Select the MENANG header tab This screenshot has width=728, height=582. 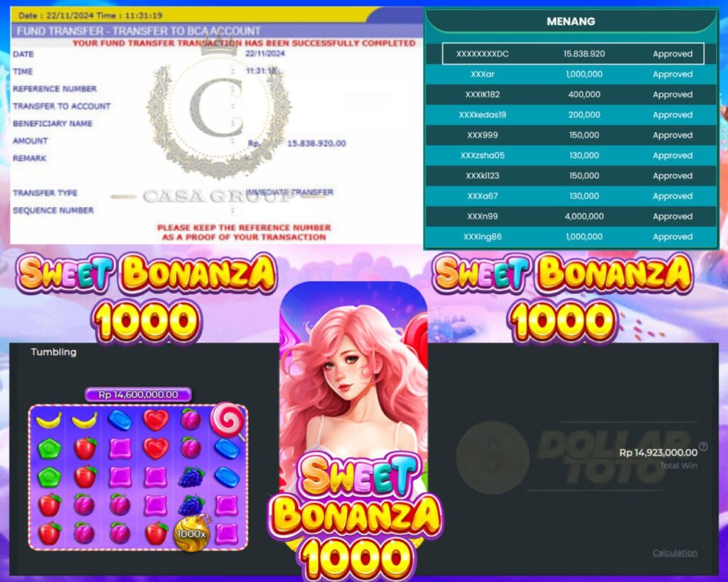pyautogui.click(x=571, y=21)
